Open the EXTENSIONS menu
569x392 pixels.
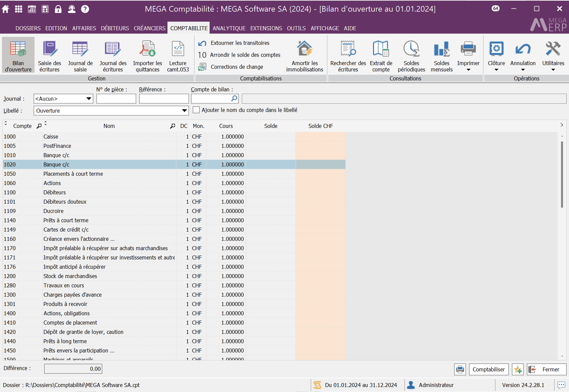[266, 28]
